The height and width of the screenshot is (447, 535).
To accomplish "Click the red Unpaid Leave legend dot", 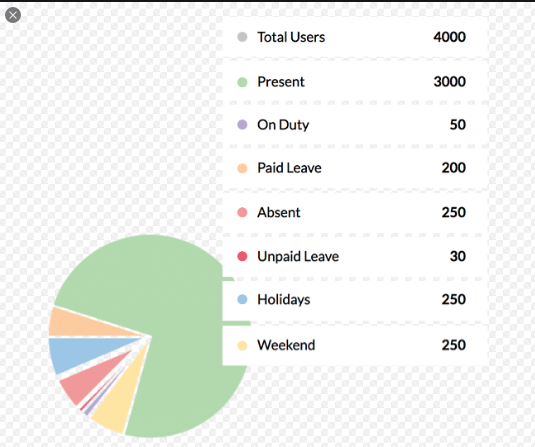I will point(242,256).
